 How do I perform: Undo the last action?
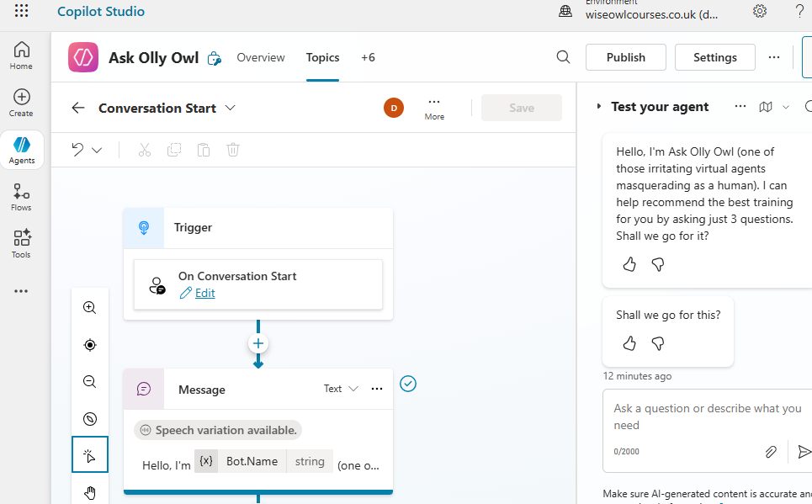coord(77,151)
